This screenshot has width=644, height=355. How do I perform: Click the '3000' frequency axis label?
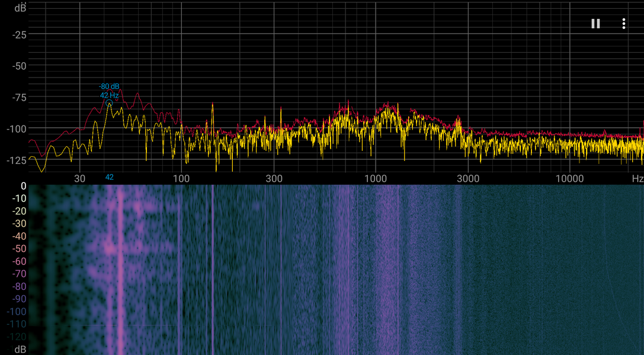click(x=468, y=179)
